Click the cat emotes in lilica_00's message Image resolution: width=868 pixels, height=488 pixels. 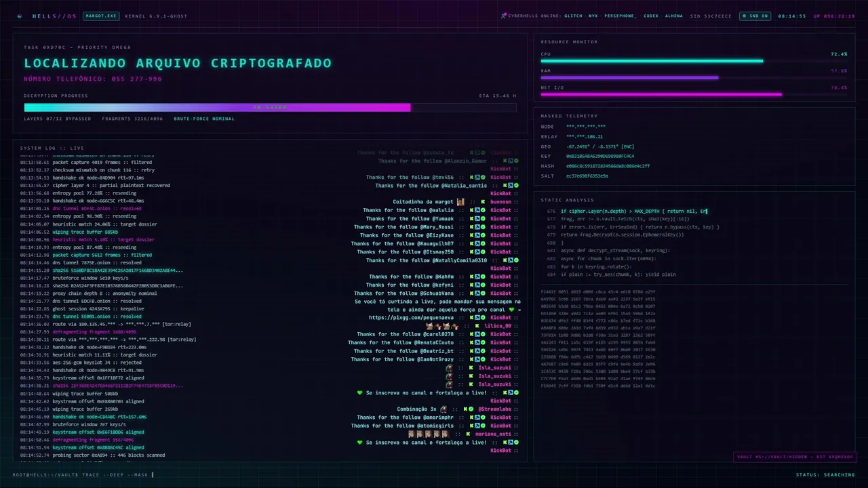pyautogui.click(x=441, y=326)
